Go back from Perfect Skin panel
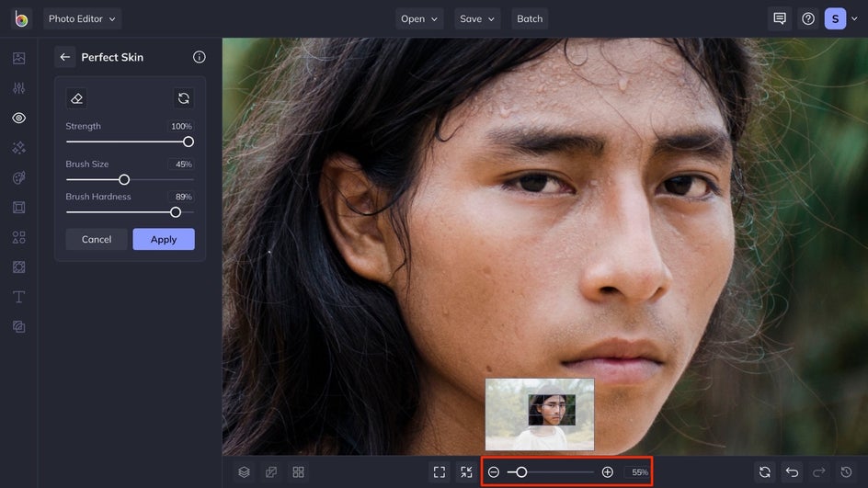This screenshot has height=488, width=868. click(64, 57)
